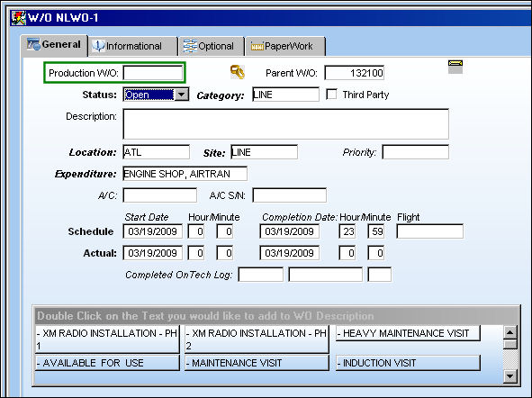532x398 pixels.
Task: Click the Parent W/O field showing 132100
Action: (x=354, y=73)
